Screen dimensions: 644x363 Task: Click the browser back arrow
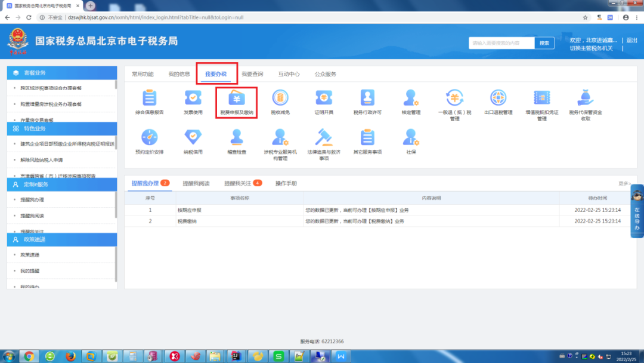[7, 17]
